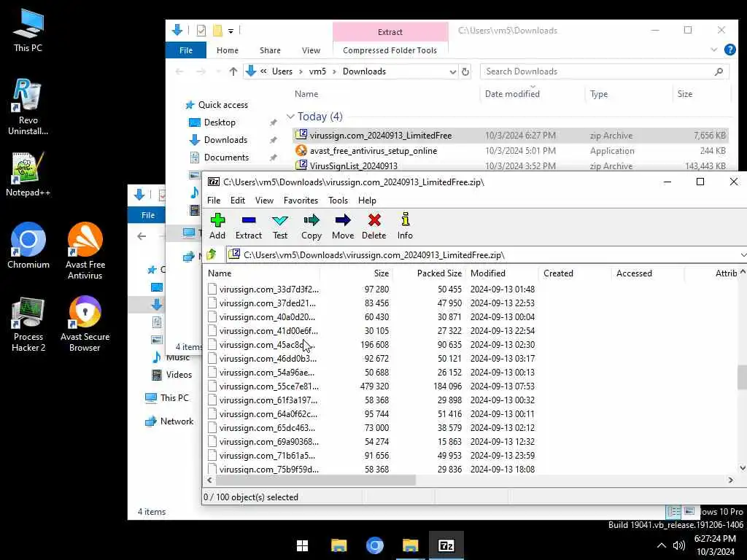Click the Add button in 7-Zip toolbar
This screenshot has width=747, height=560.
point(217,226)
